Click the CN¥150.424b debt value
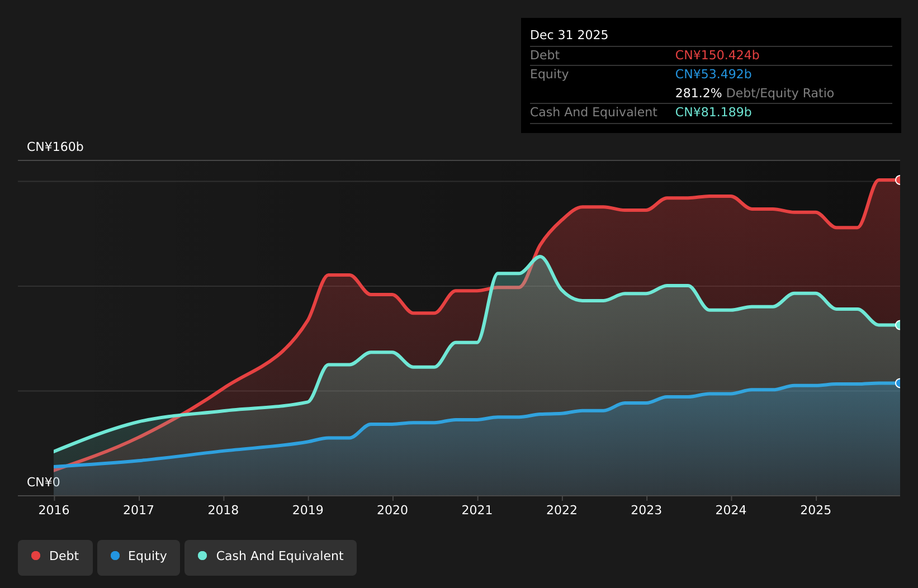 (x=717, y=55)
